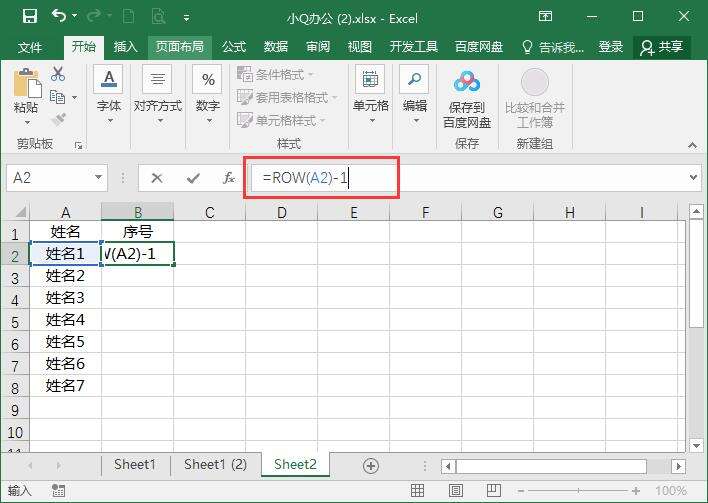The height and width of the screenshot is (503, 708).
Task: Click the Ribbon Display Options icon
Action: pyautogui.click(x=545, y=17)
